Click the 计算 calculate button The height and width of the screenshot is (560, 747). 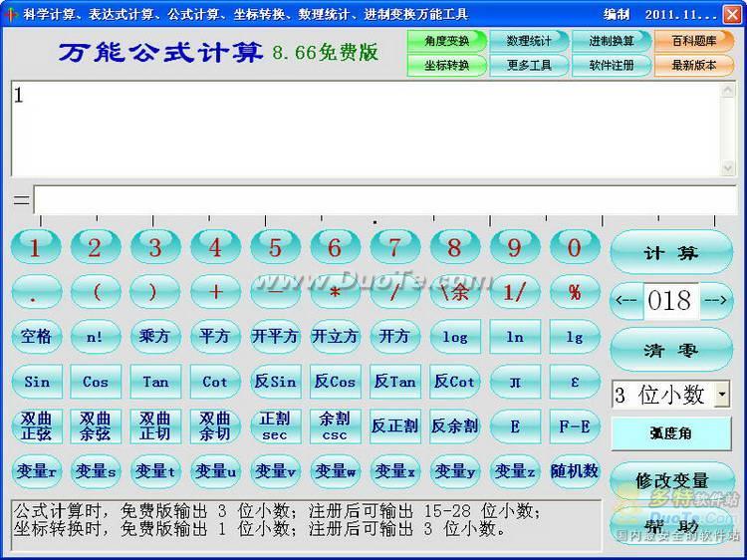point(671,252)
